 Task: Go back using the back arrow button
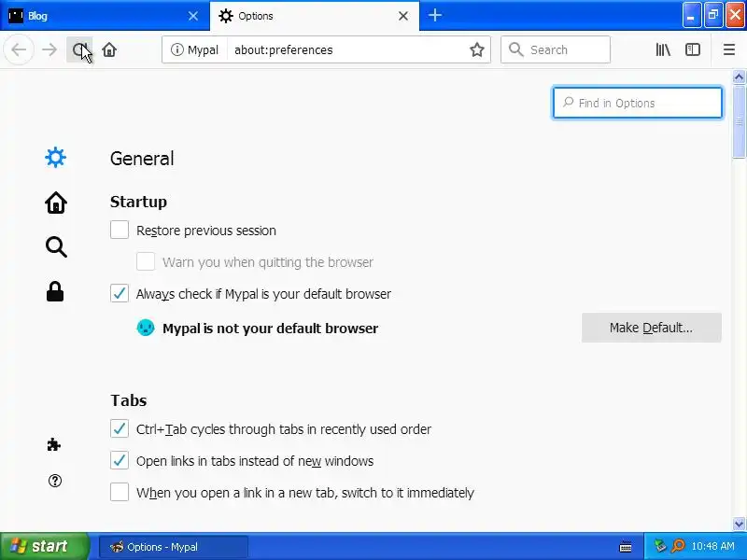(x=19, y=49)
